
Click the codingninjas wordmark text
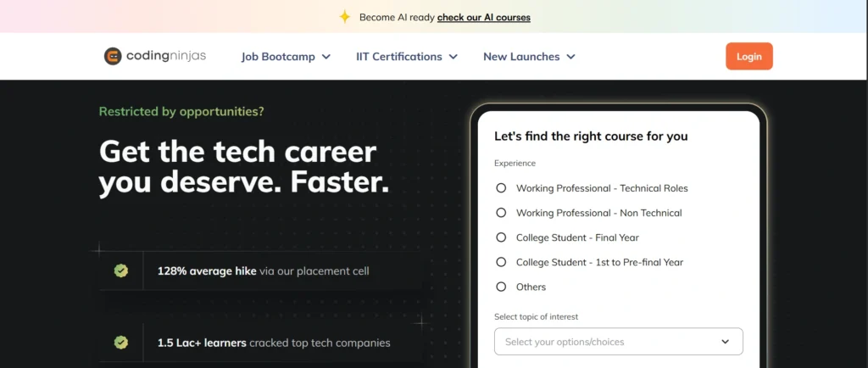click(x=166, y=56)
